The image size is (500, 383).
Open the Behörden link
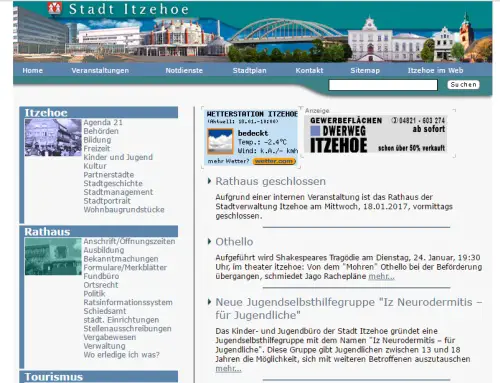coord(101,131)
